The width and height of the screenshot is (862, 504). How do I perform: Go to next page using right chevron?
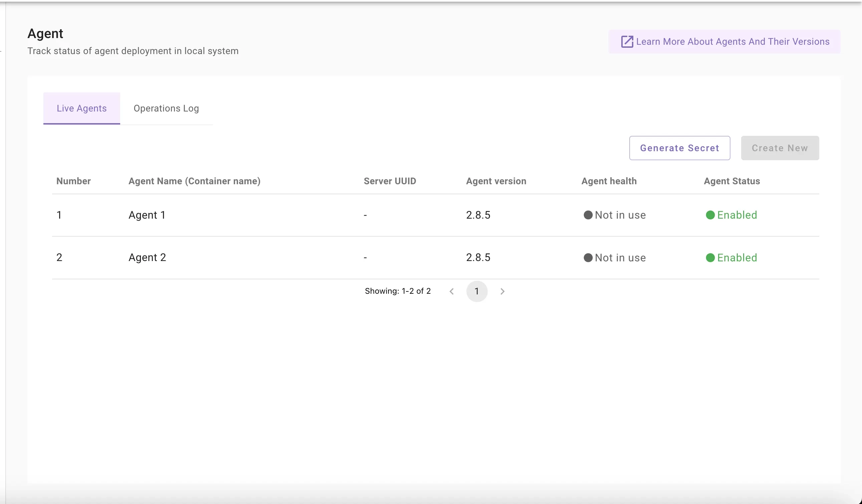tap(502, 291)
